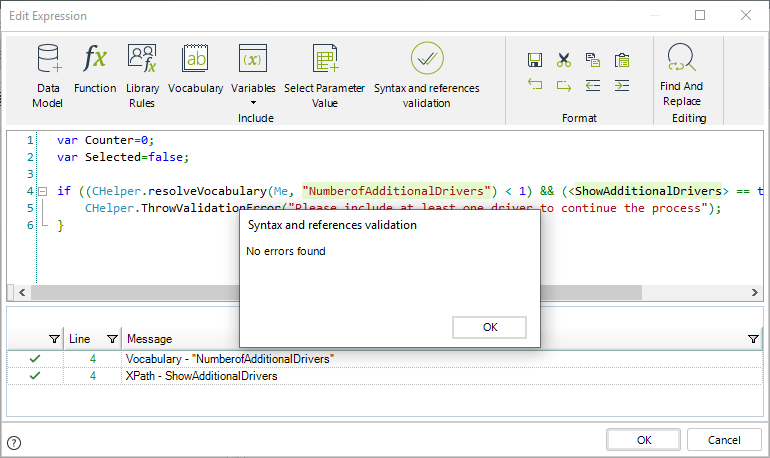The image size is (770, 458).
Task: Click the Increase indent icon
Action: click(x=622, y=85)
